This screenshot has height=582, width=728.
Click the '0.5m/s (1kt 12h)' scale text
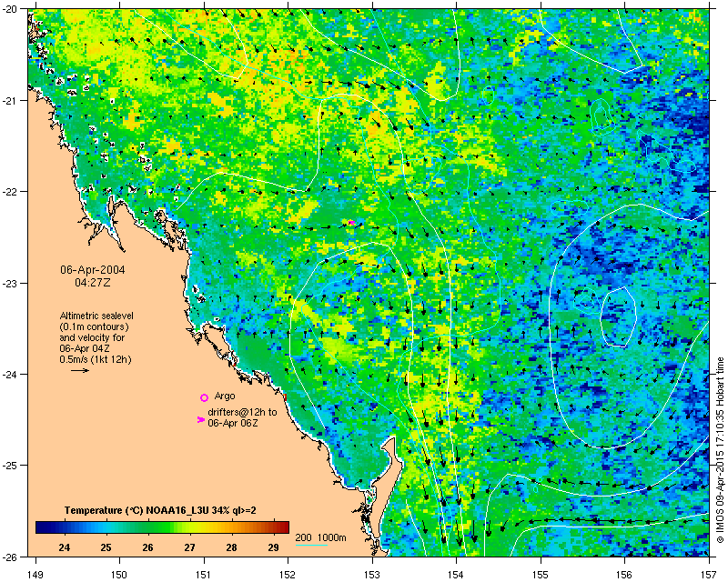96,360
